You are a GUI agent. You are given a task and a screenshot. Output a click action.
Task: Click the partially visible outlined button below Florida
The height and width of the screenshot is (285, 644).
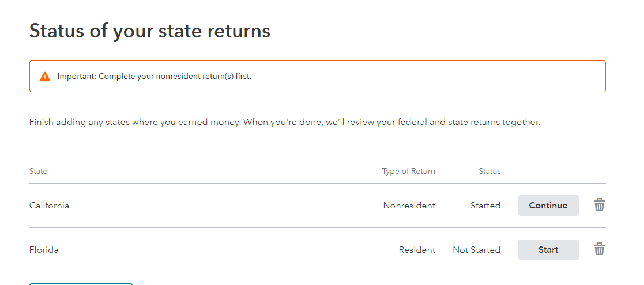click(x=81, y=284)
